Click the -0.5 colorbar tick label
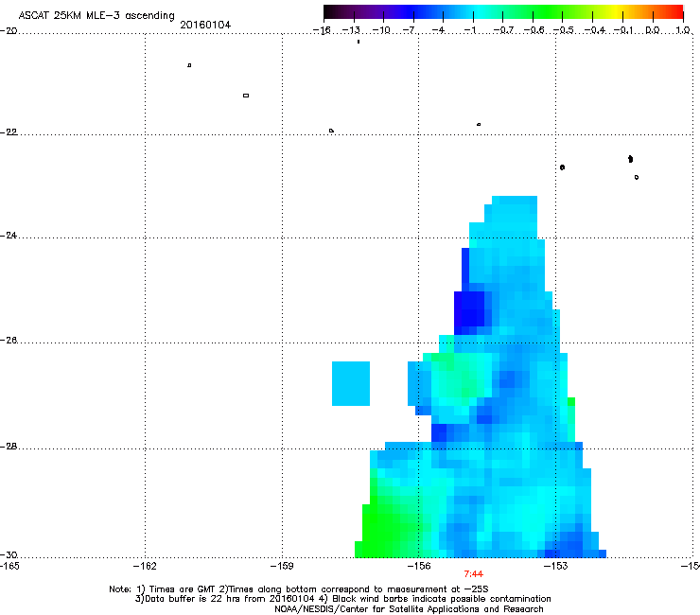Image resolution: width=700 pixels, height=615 pixels. pyautogui.click(x=563, y=30)
